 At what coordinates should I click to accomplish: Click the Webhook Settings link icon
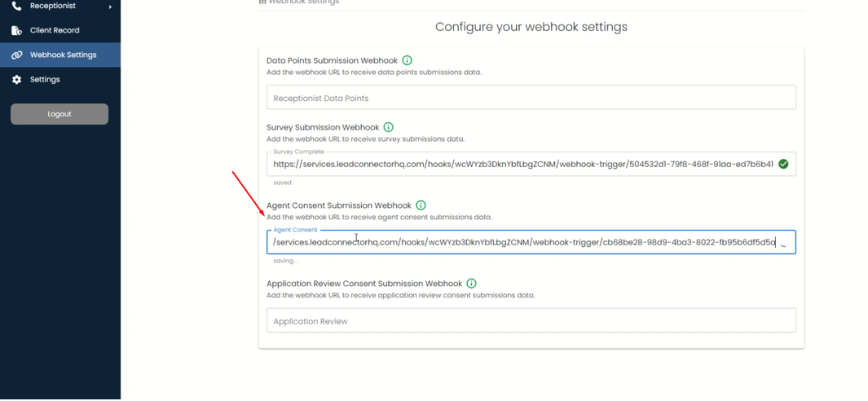tap(16, 55)
